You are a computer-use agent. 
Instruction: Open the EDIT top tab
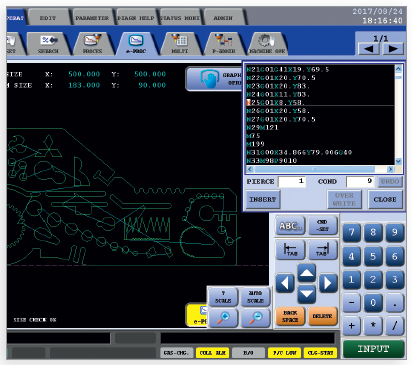(x=48, y=17)
